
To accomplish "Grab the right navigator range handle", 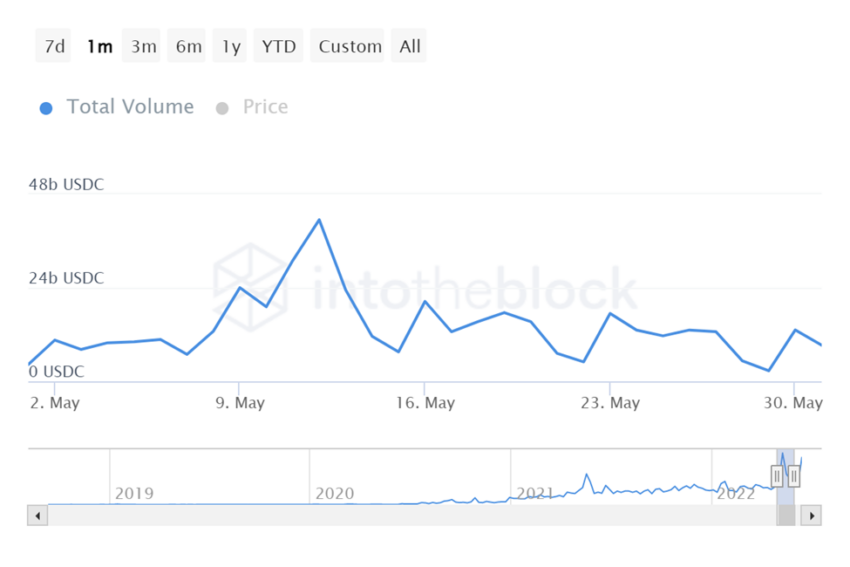I will pos(794,476).
